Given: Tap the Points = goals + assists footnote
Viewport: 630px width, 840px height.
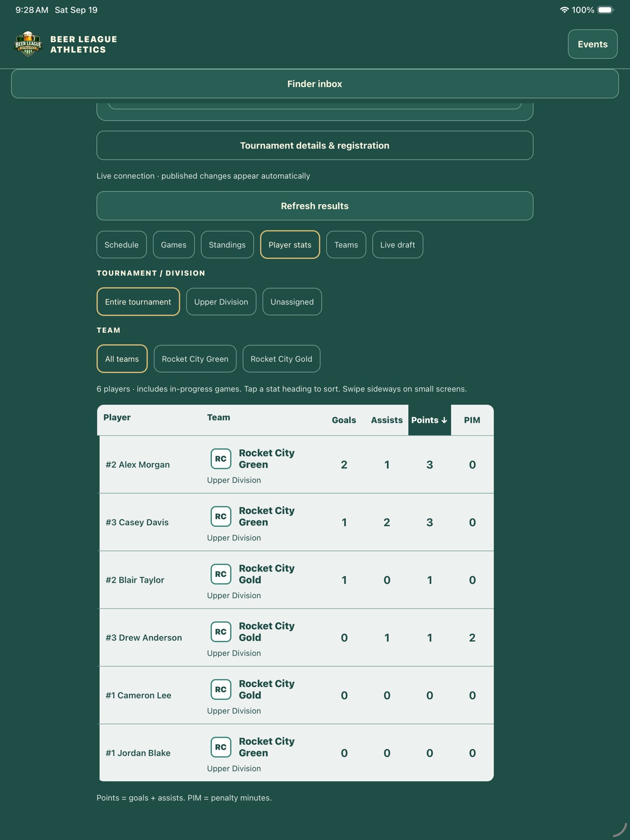Looking at the screenshot, I should [x=184, y=798].
